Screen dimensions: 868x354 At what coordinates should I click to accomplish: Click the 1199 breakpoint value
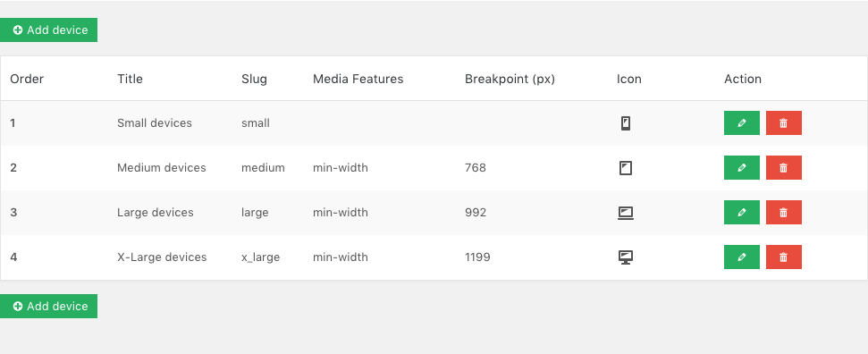(477, 257)
